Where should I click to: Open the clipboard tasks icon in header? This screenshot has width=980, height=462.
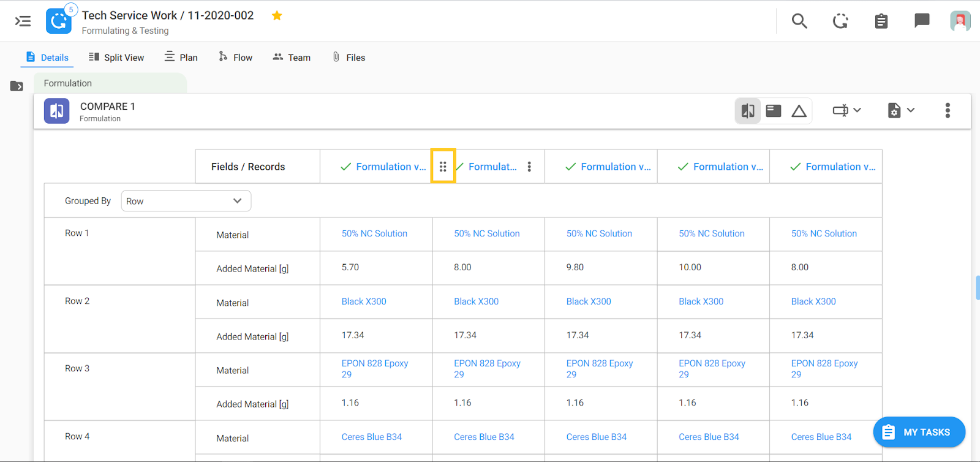(881, 21)
